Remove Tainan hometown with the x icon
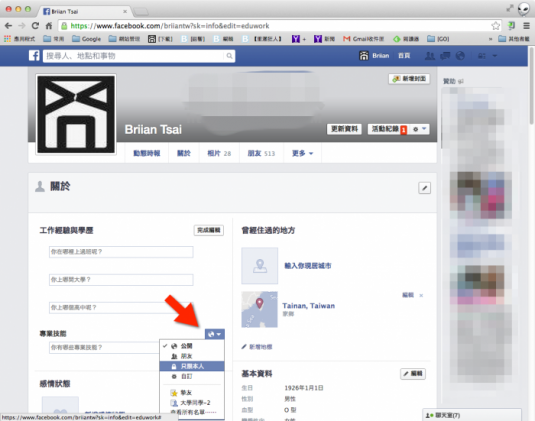 pyautogui.click(x=421, y=295)
